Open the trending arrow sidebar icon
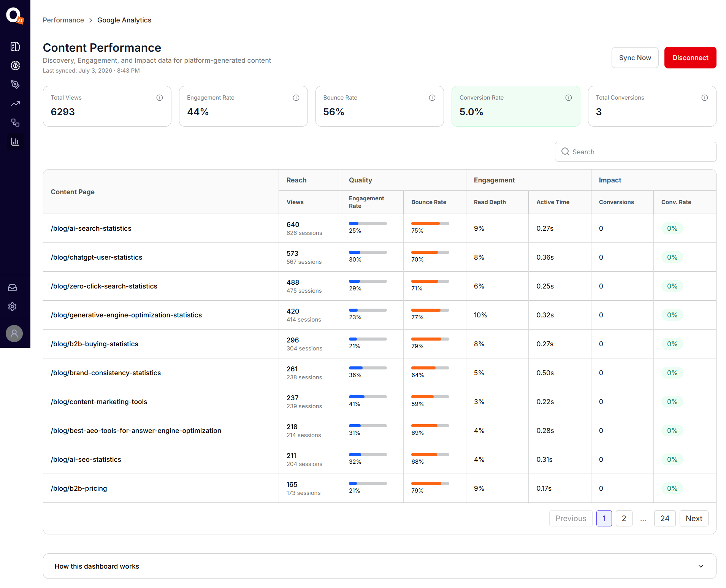726x588 pixels. pos(15,103)
